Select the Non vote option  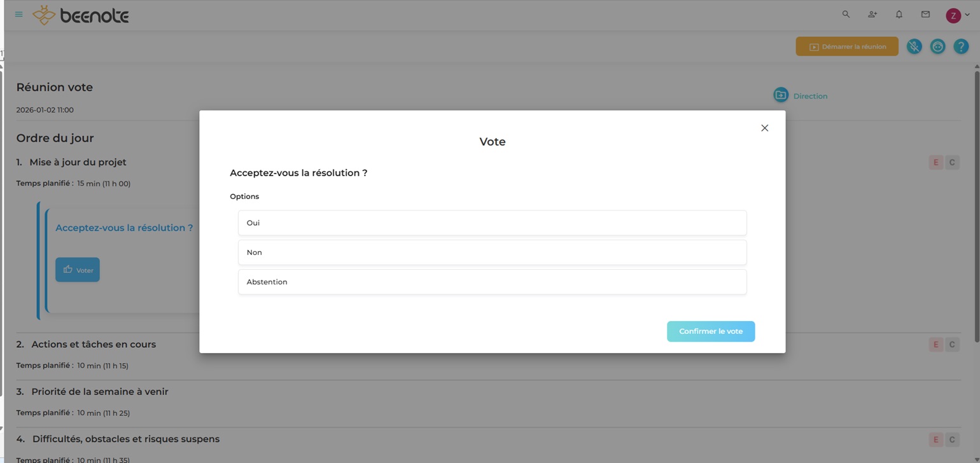click(492, 252)
